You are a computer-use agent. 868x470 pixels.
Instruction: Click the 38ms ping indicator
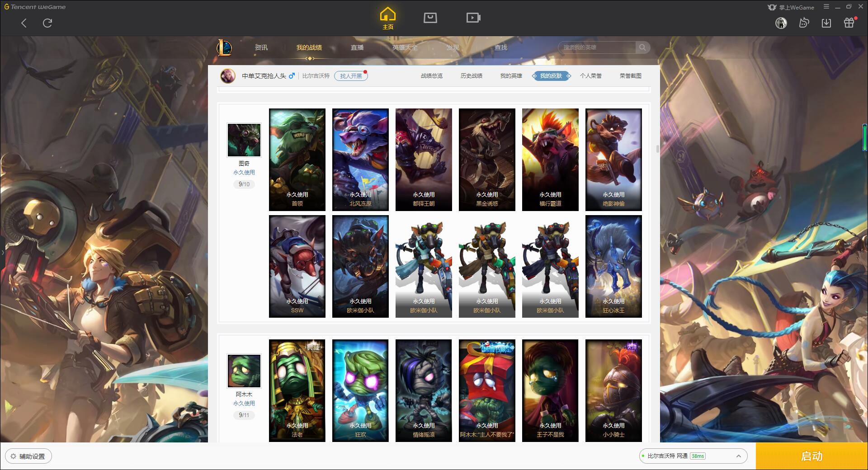point(698,456)
